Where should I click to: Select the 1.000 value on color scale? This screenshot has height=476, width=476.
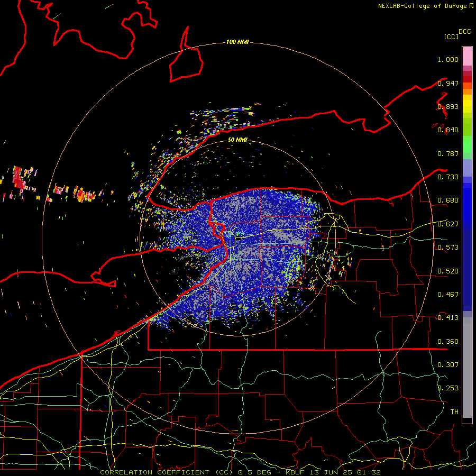448,59
